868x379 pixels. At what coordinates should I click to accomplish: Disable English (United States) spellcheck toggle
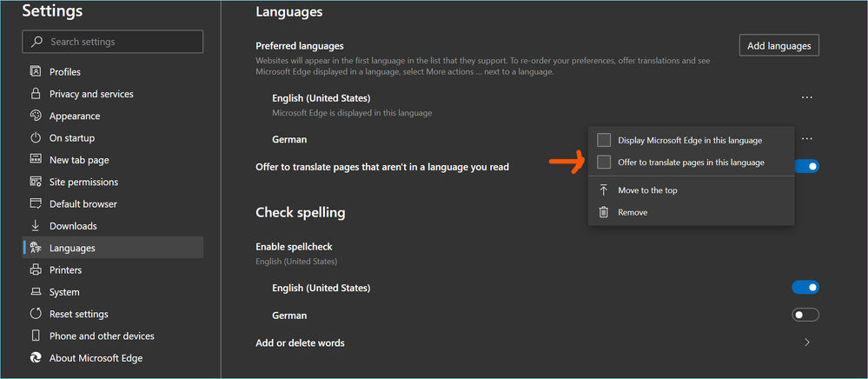[x=805, y=288]
